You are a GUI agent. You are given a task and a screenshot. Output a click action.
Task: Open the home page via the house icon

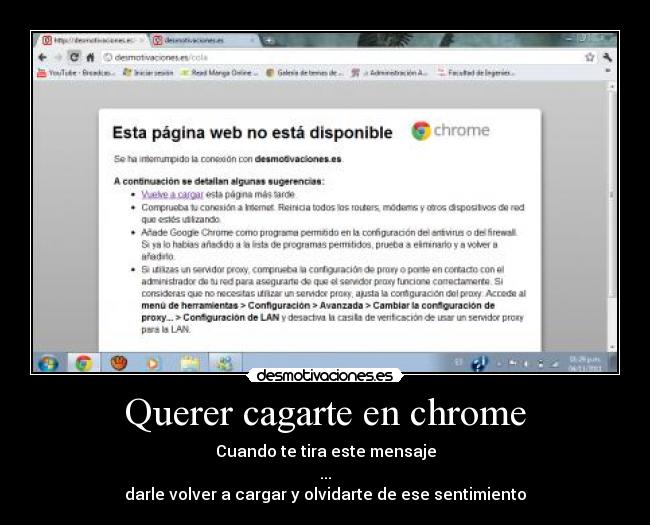click(90, 57)
